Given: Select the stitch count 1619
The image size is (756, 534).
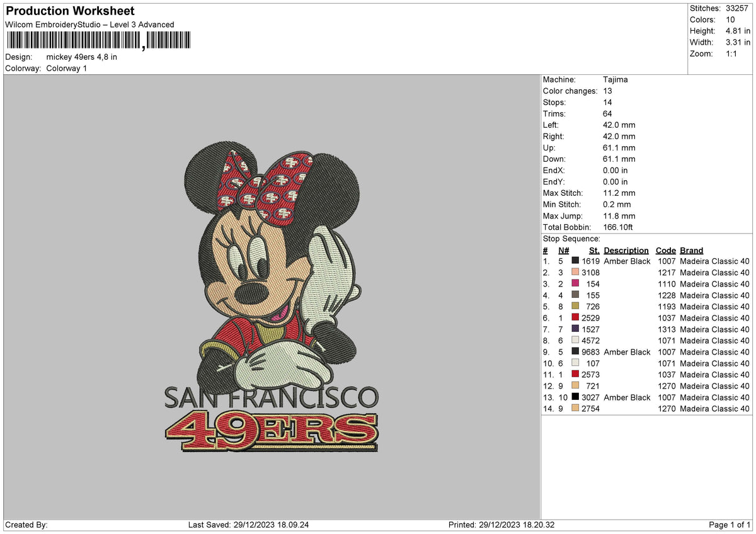Looking at the screenshot, I should tap(590, 261).
